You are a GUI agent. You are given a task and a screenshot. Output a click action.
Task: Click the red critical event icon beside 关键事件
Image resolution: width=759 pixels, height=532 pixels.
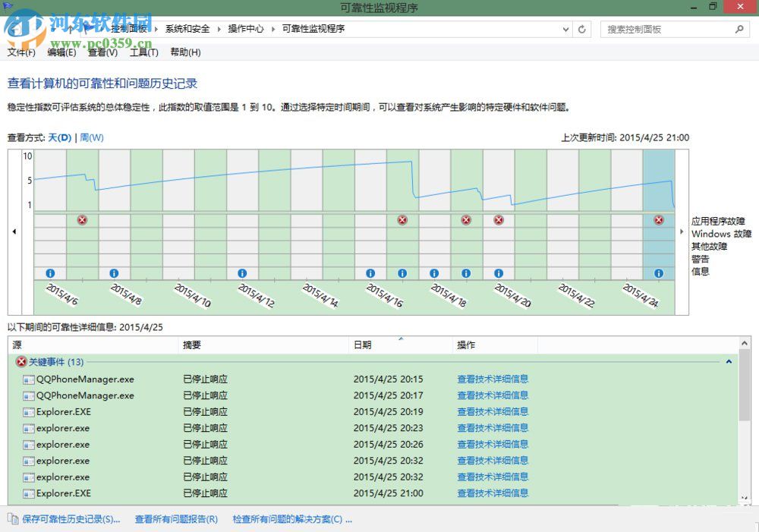click(21, 362)
